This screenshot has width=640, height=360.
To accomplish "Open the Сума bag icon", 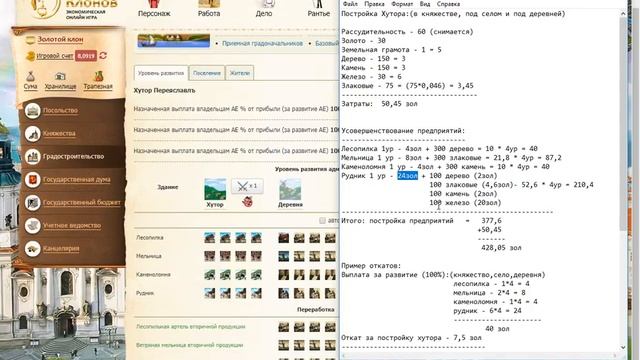I will (x=30, y=76).
